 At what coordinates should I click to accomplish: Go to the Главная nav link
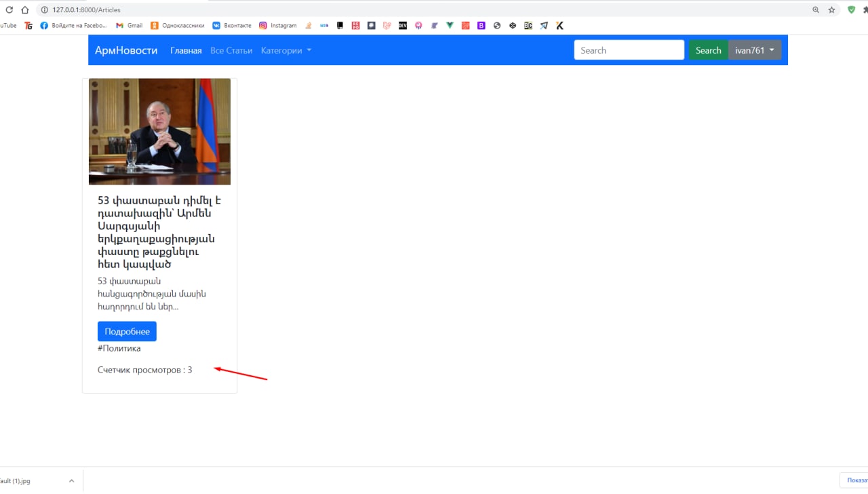tap(186, 50)
